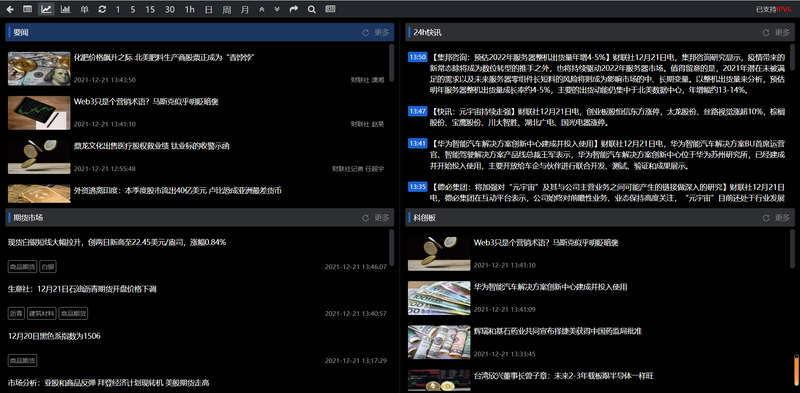Screen dimensions: 800x393
Task: Open Web3 article thumbnail in 科创板 panel
Action: pos(439,254)
